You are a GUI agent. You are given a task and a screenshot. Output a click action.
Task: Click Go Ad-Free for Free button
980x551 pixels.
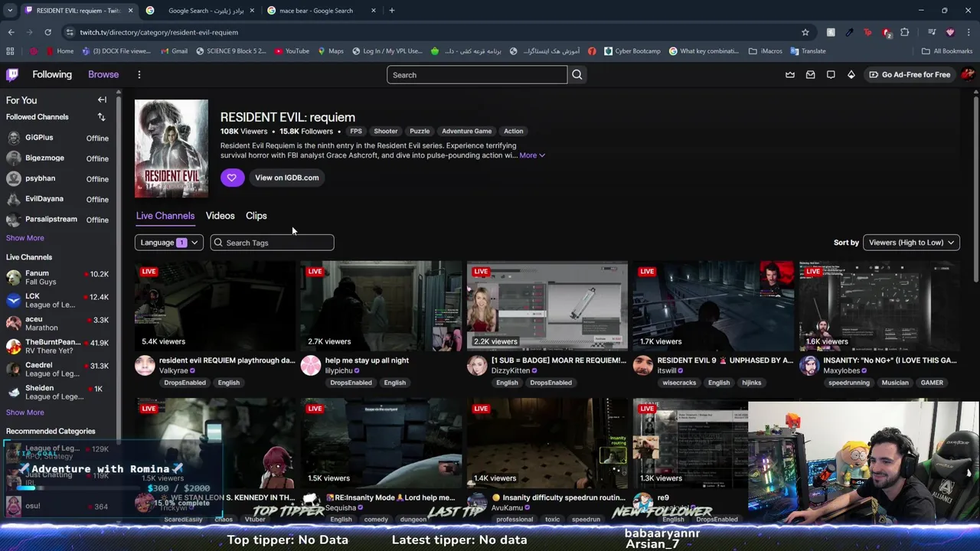(910, 74)
